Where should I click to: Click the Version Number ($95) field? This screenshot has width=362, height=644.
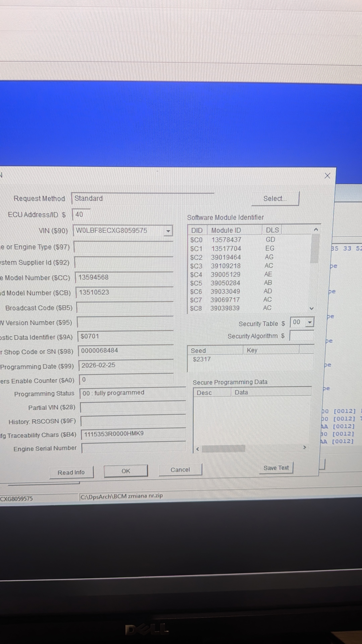[125, 322]
